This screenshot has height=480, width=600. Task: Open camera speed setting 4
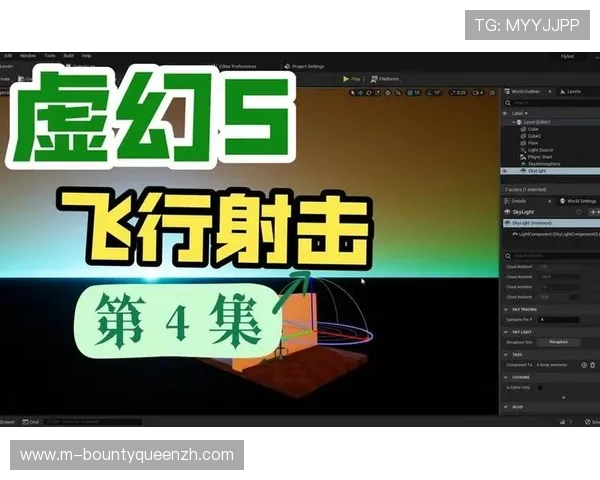[x=478, y=93]
